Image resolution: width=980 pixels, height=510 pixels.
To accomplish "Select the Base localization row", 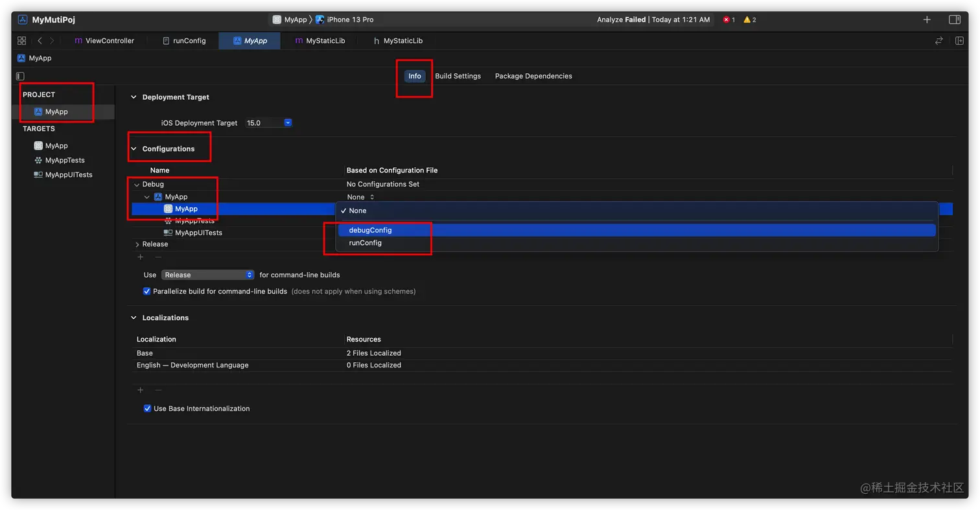I will (x=542, y=353).
